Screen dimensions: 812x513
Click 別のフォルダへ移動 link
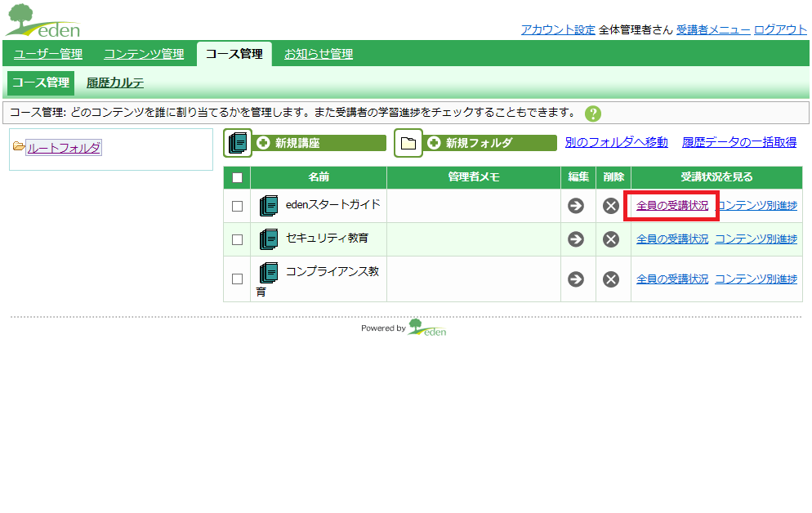[x=617, y=142]
